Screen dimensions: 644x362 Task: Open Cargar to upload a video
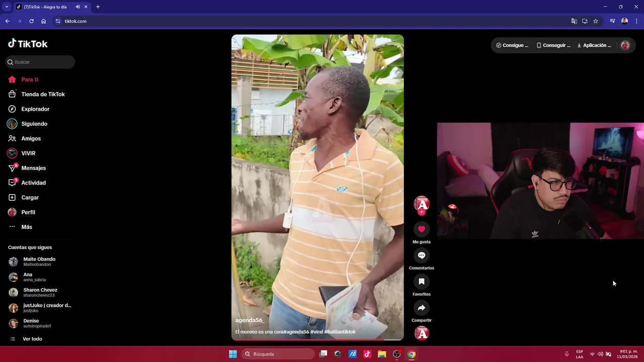click(x=23, y=198)
